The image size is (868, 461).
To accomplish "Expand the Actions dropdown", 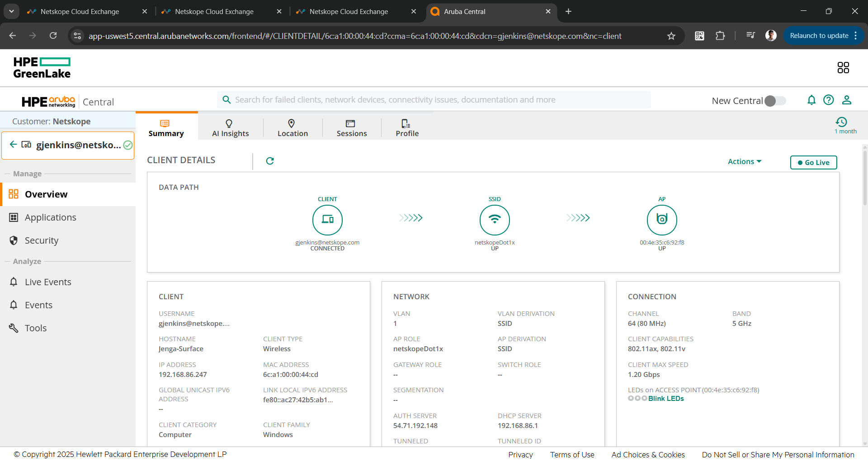I will click(x=745, y=161).
